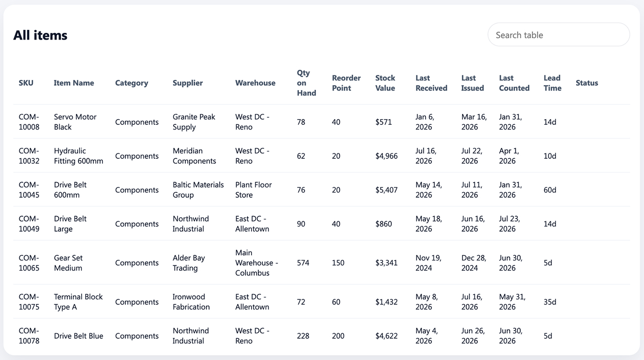Viewport: 644px width, 360px height.
Task: Sort by Status column header
Action: (587, 83)
